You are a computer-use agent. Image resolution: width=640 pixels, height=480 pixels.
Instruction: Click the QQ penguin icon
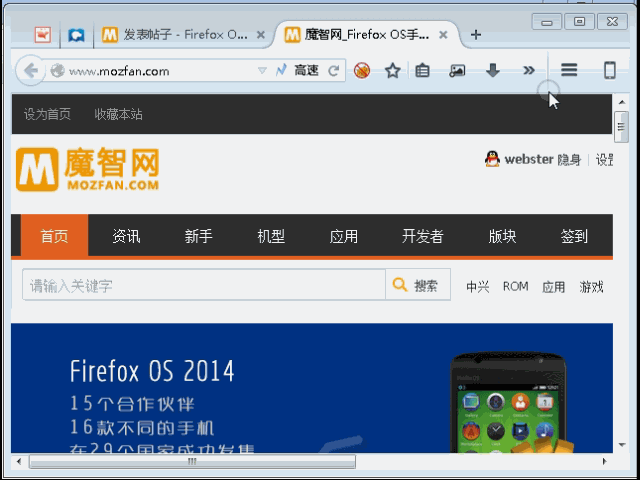tap(492, 159)
